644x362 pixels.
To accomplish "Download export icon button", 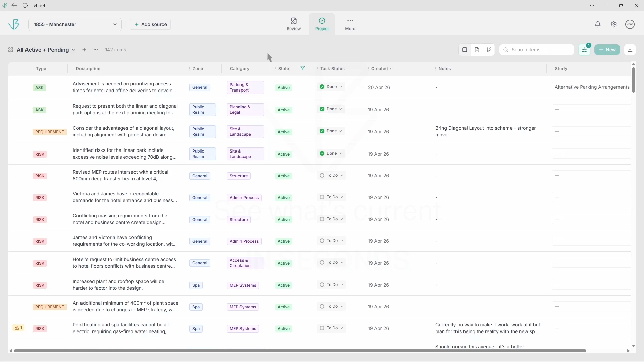I will tap(630, 50).
